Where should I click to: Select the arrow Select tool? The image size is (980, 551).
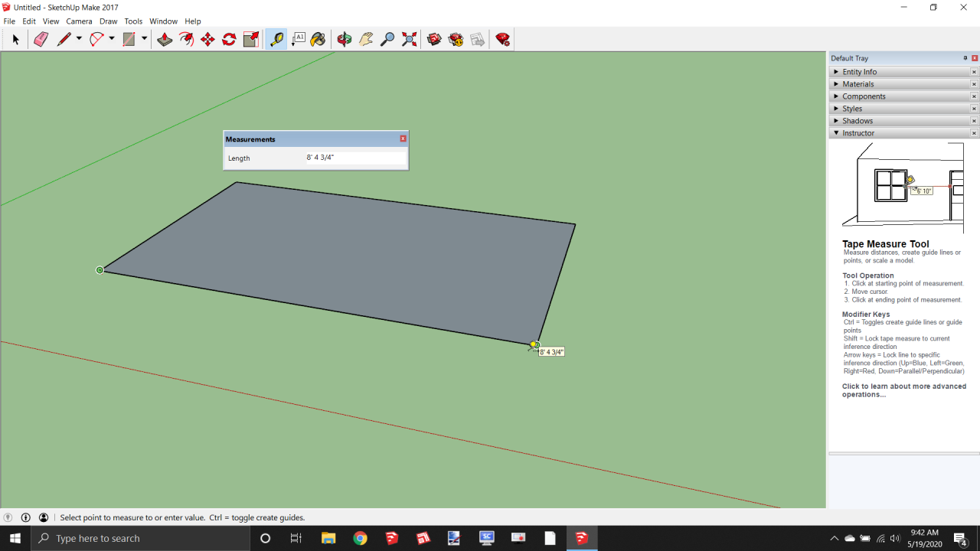point(15,39)
